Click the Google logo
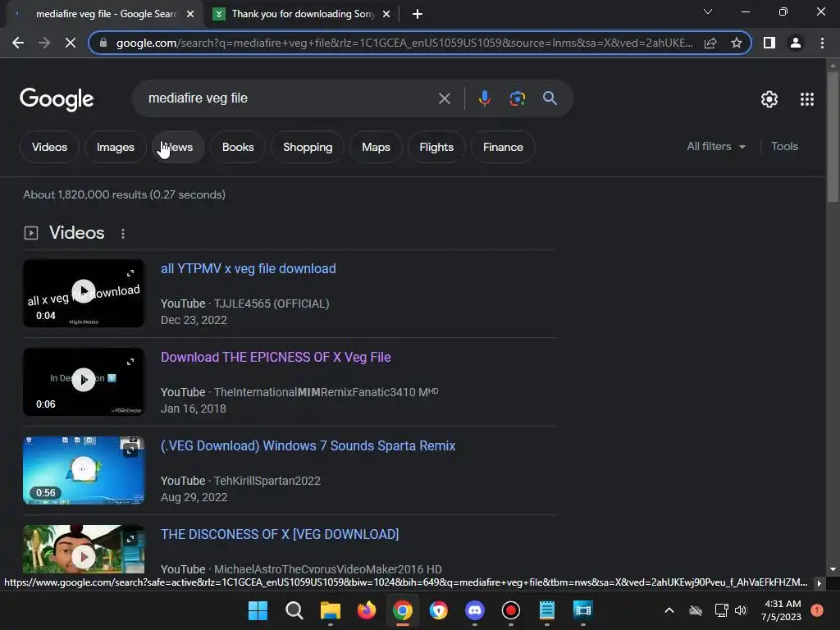The image size is (840, 630). (x=57, y=99)
